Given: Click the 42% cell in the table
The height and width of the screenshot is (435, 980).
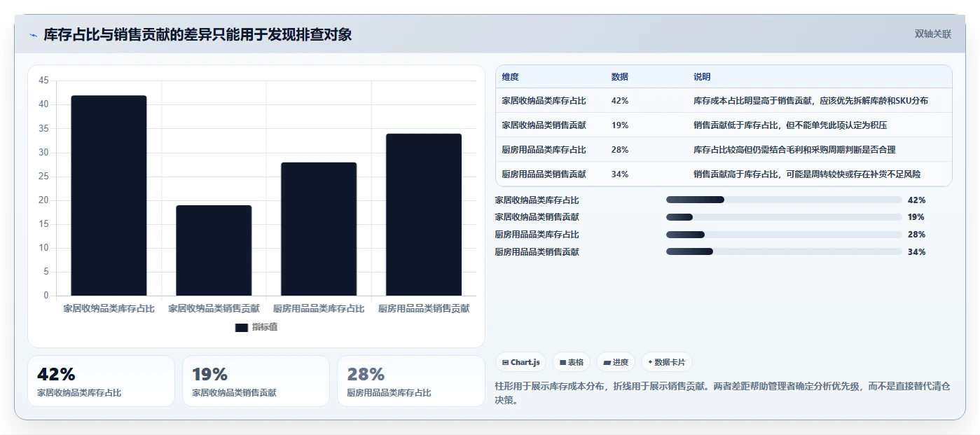Looking at the screenshot, I should [x=620, y=101].
